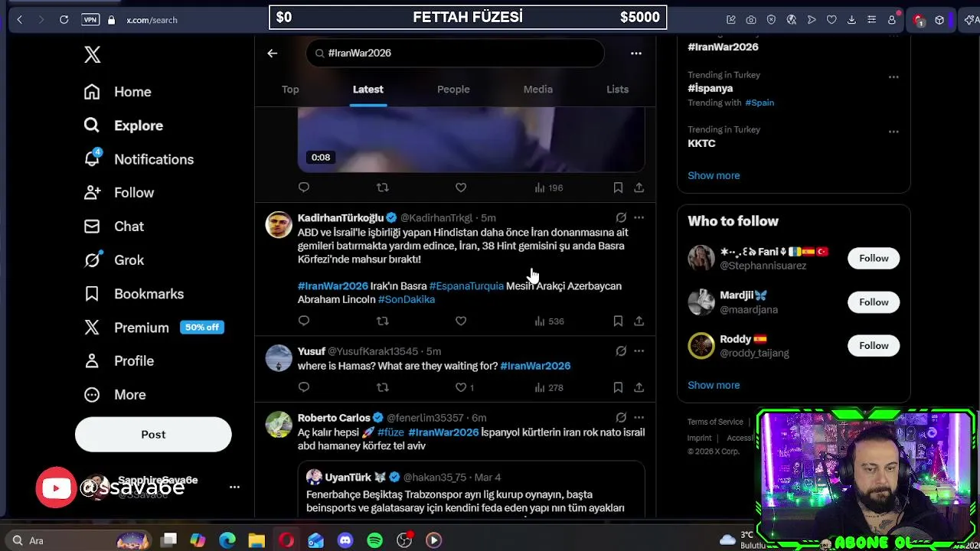This screenshot has width=980, height=551.
Task: Like Yusuf's post with 1 like
Action: point(464,388)
